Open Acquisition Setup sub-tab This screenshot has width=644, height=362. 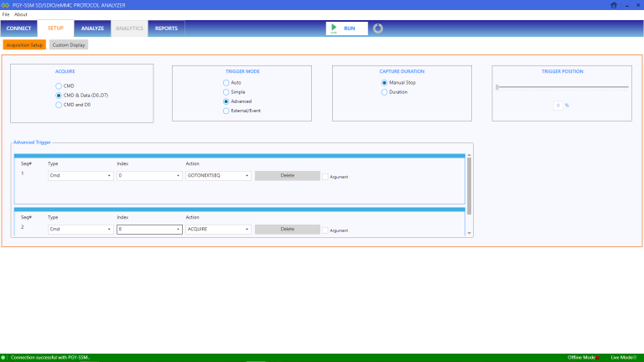tap(24, 44)
